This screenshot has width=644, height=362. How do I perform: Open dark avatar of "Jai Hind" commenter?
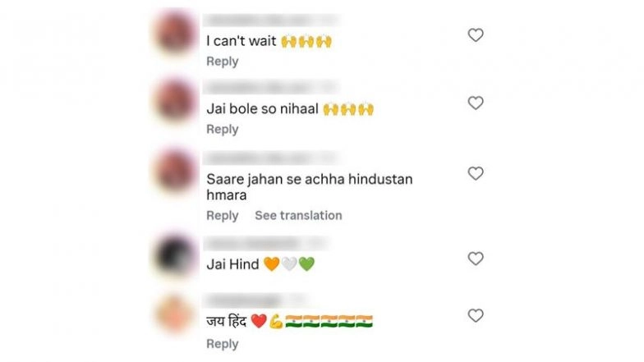click(176, 255)
